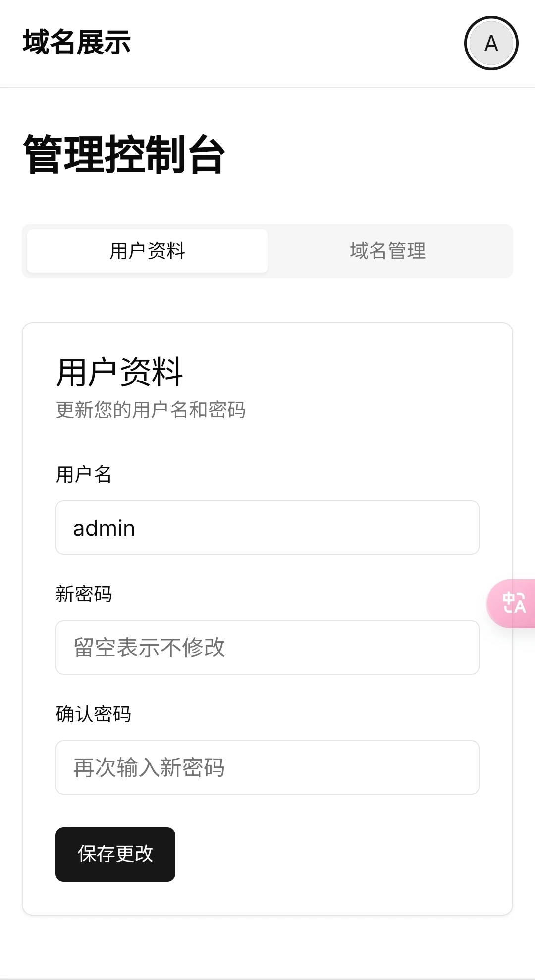Viewport: 535px width, 980px height.
Task: Click the pink floating translate icon
Action: point(513,603)
